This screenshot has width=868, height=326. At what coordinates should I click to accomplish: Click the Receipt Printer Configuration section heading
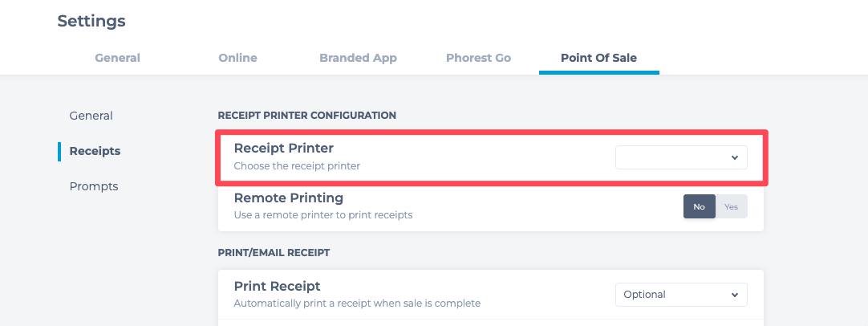click(x=307, y=116)
